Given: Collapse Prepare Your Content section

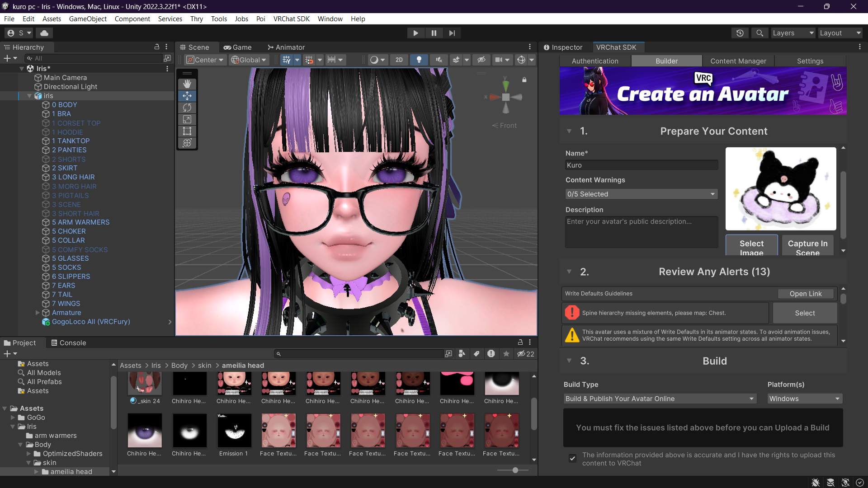Looking at the screenshot, I should point(569,131).
